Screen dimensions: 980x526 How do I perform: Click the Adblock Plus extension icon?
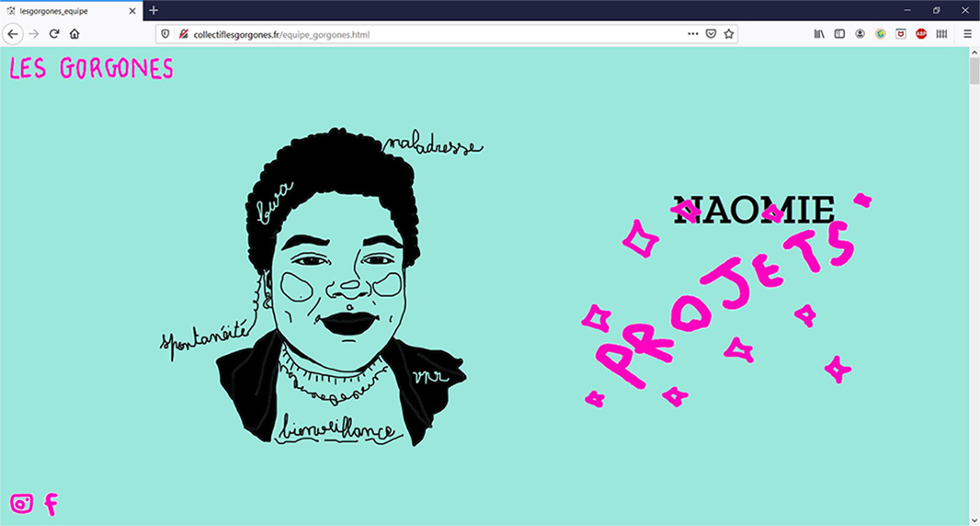[921, 34]
